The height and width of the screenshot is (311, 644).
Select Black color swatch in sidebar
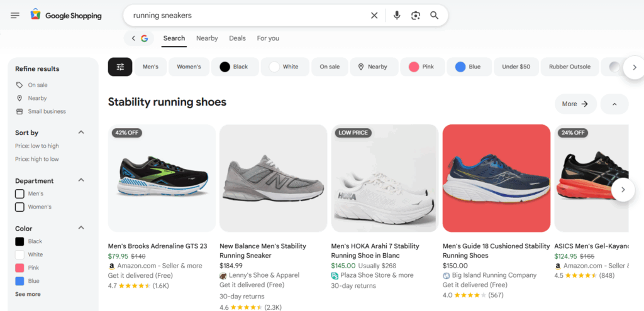tap(19, 241)
